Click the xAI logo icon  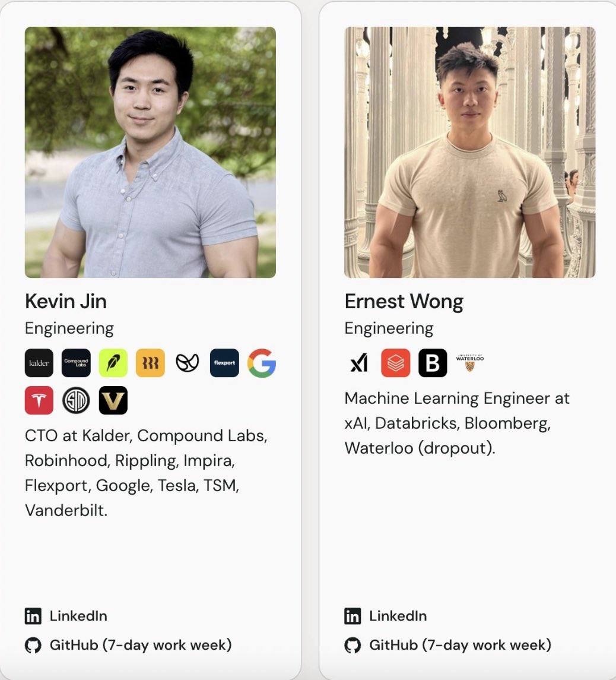pyautogui.click(x=359, y=363)
